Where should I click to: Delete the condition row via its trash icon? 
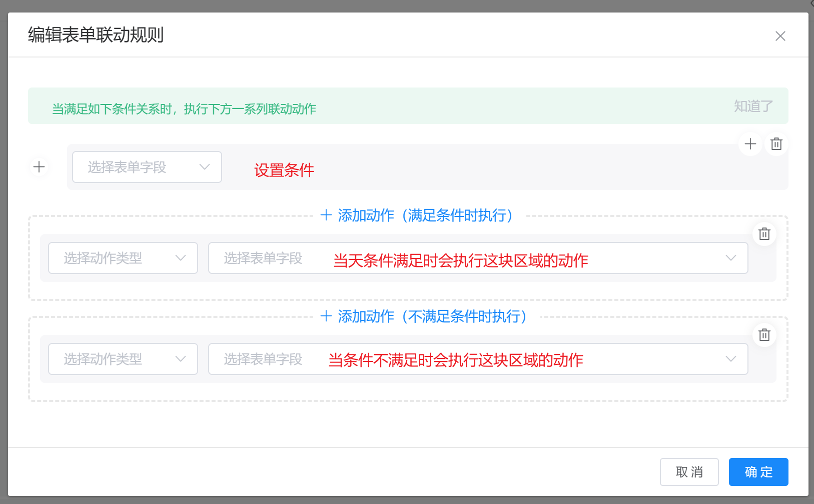pos(776,144)
